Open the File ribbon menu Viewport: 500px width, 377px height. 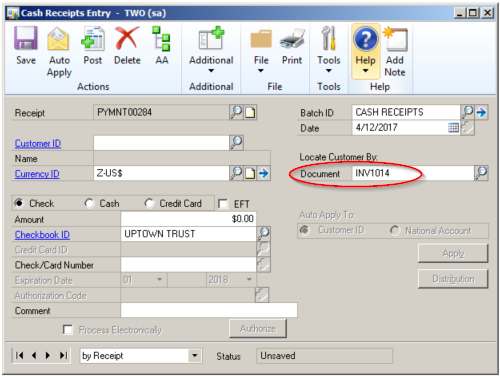click(x=261, y=50)
